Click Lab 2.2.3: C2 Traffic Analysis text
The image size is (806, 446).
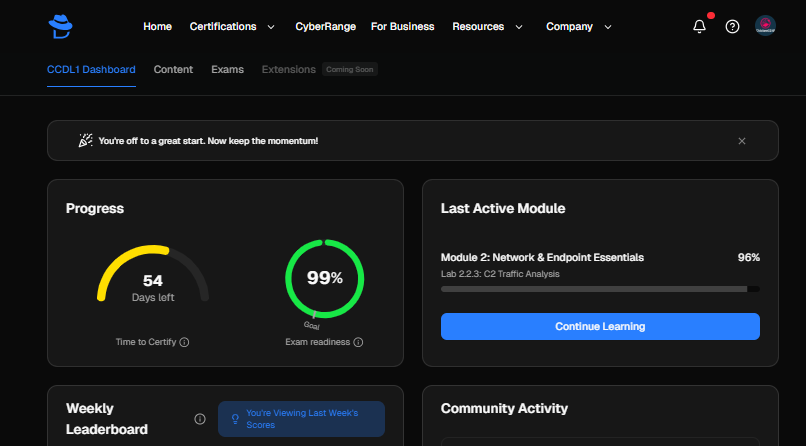pyautogui.click(x=500, y=274)
